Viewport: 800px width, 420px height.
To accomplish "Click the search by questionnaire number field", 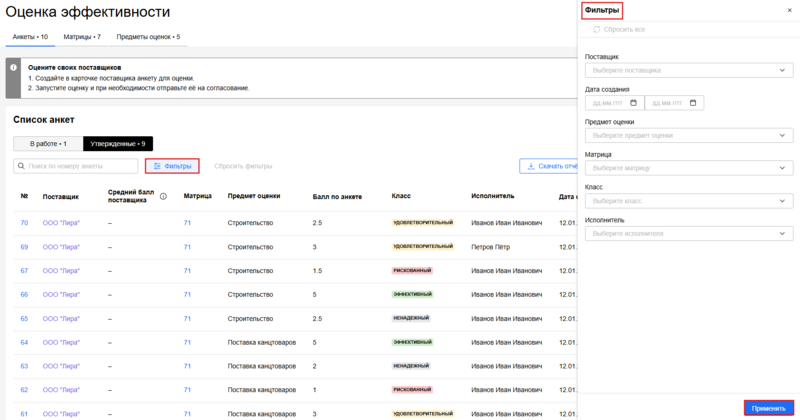I will tap(78, 166).
